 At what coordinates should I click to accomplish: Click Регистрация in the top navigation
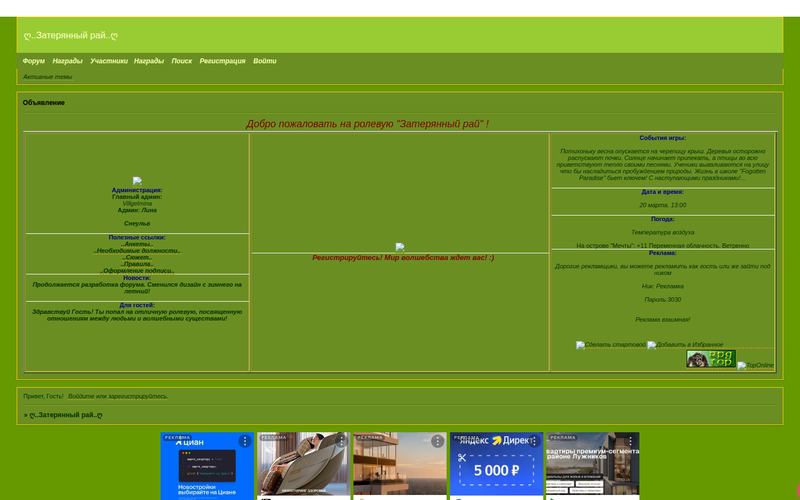222,61
